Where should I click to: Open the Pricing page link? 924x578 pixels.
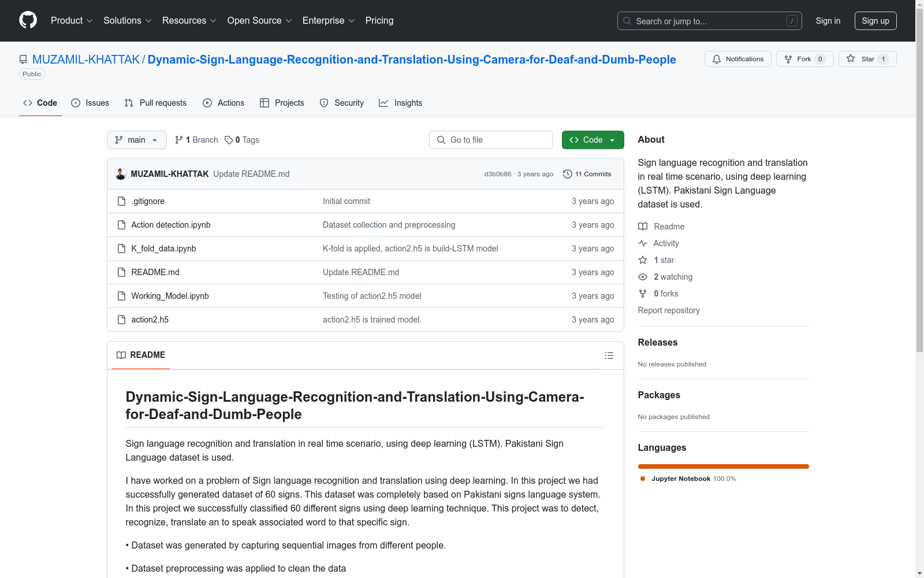[x=379, y=21]
